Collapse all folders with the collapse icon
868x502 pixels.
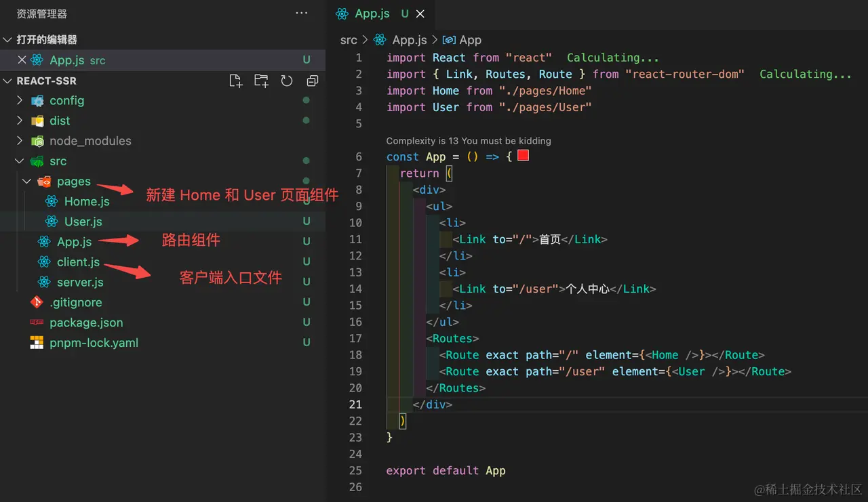pyautogui.click(x=313, y=81)
